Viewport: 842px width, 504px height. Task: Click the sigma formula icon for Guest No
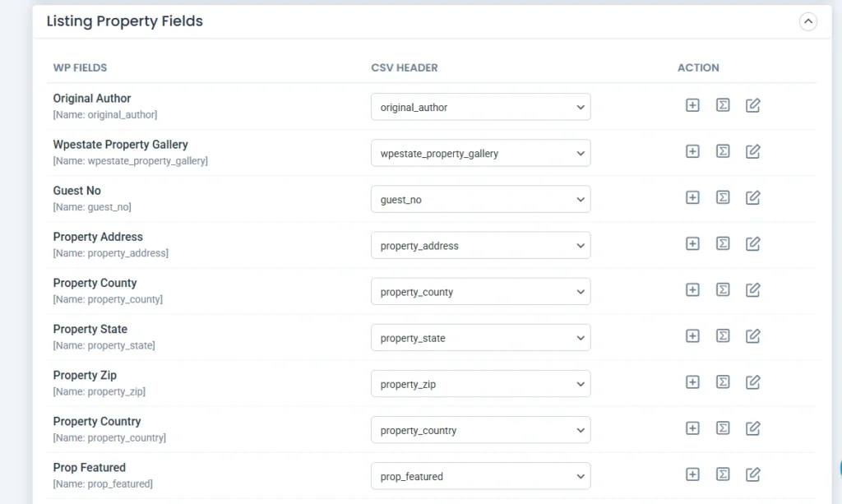click(723, 197)
